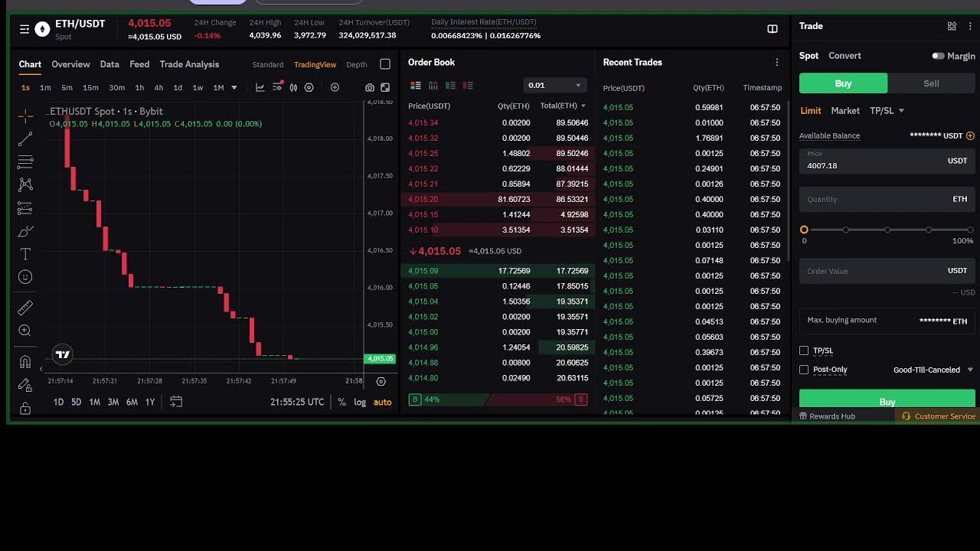Image resolution: width=980 pixels, height=551 pixels.
Task: Open the candlestick chart type icon
Action: [293, 87]
